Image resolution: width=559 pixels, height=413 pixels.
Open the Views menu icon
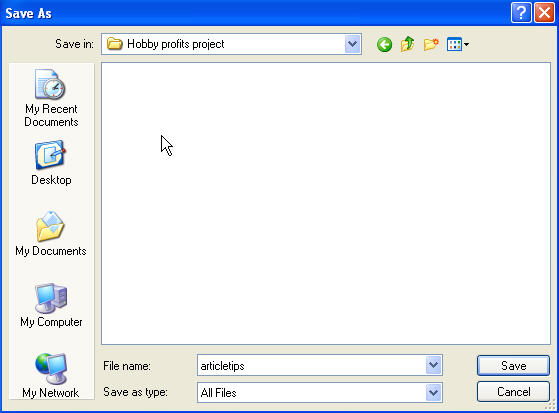(x=454, y=45)
